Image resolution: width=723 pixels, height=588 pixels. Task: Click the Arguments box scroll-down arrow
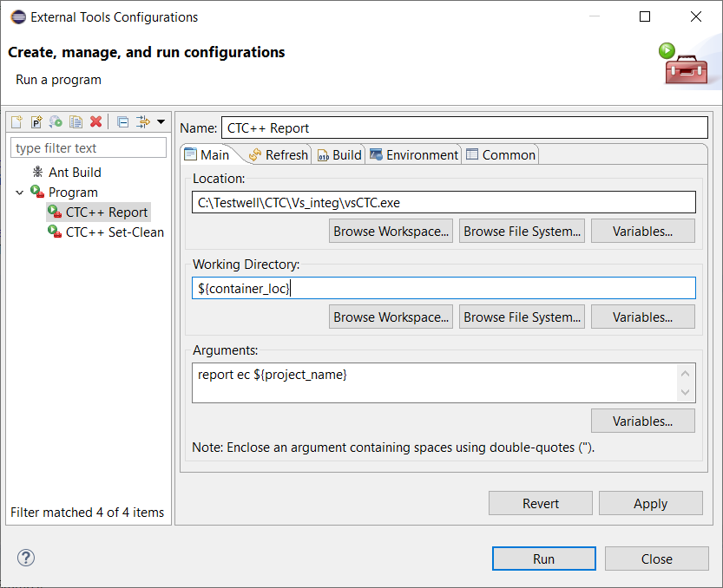[x=687, y=393]
